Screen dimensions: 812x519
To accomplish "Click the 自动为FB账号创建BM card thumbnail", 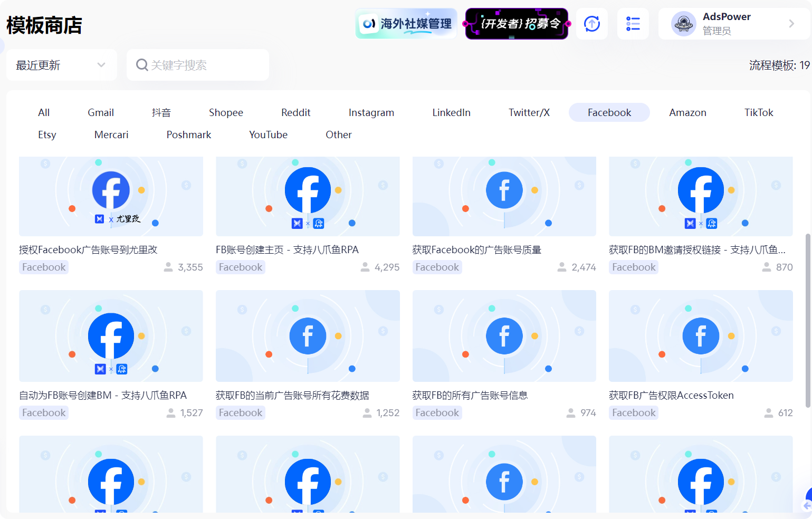I will 111,336.
